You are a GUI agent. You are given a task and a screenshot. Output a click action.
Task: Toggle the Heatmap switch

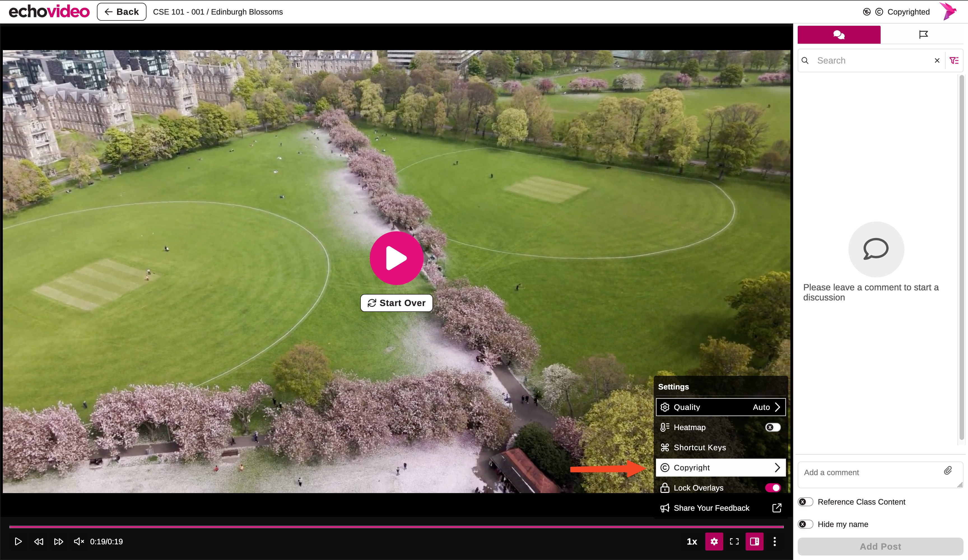(773, 428)
